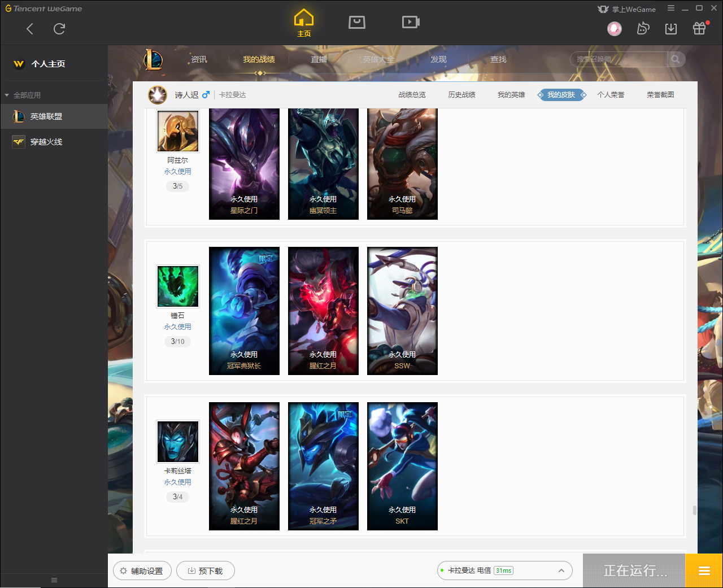Image resolution: width=723 pixels, height=588 pixels.
Task: Click the 正在运行 button
Action: point(634,570)
